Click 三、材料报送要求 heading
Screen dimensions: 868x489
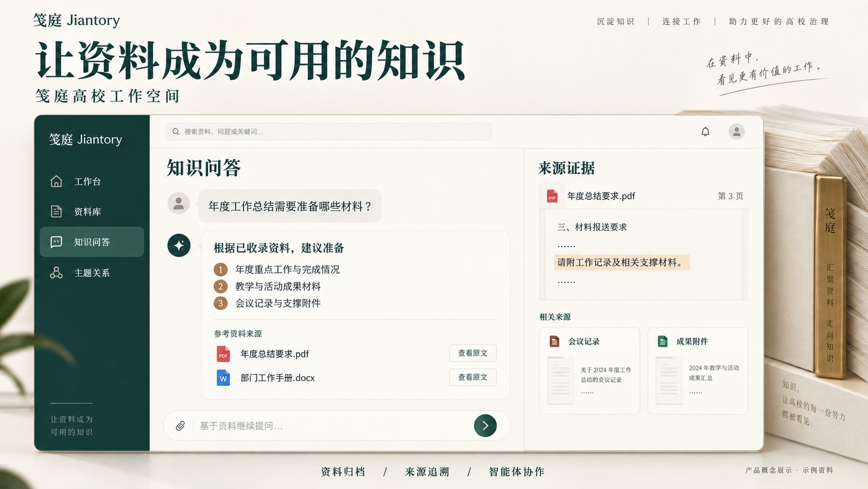click(592, 227)
